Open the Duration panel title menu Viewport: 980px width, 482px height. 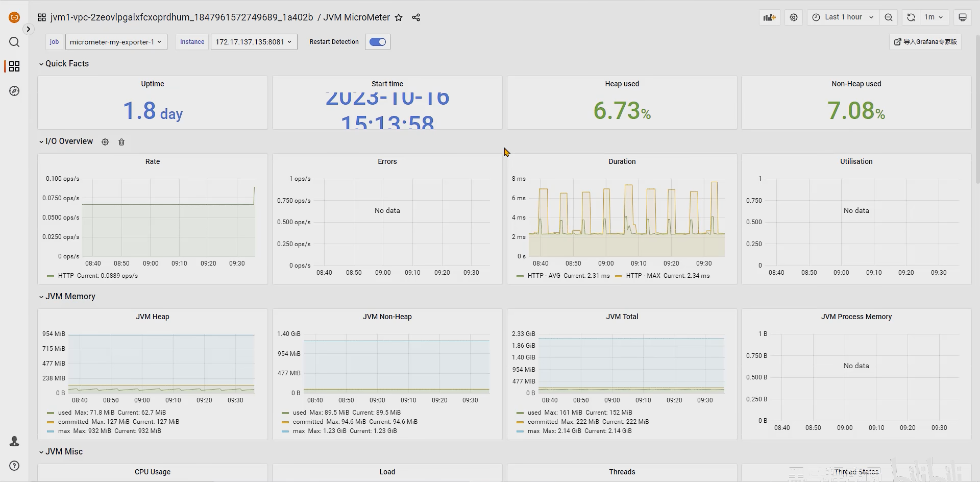622,161
